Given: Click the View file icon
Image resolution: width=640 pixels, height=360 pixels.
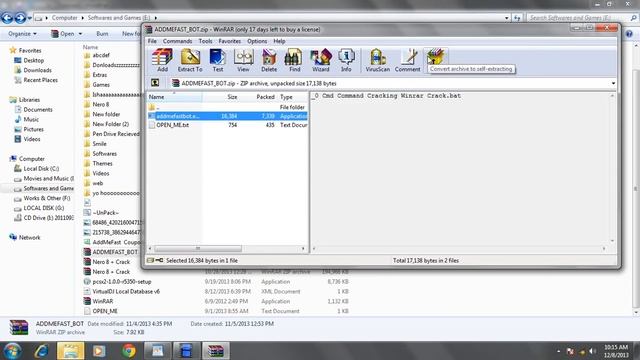Looking at the screenshot, I should point(243,60).
